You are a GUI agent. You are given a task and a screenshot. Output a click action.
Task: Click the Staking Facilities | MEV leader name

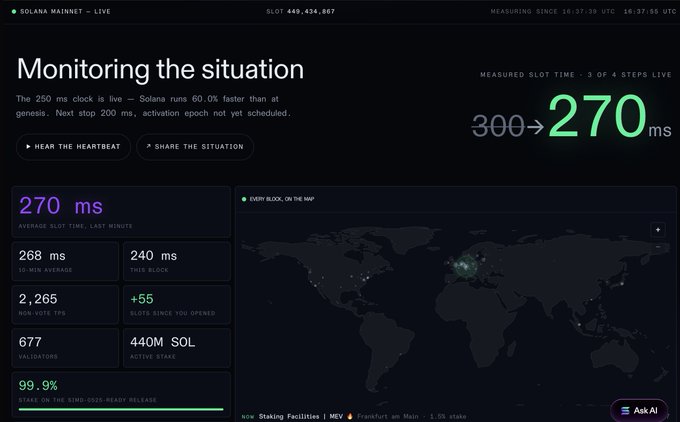click(301, 416)
